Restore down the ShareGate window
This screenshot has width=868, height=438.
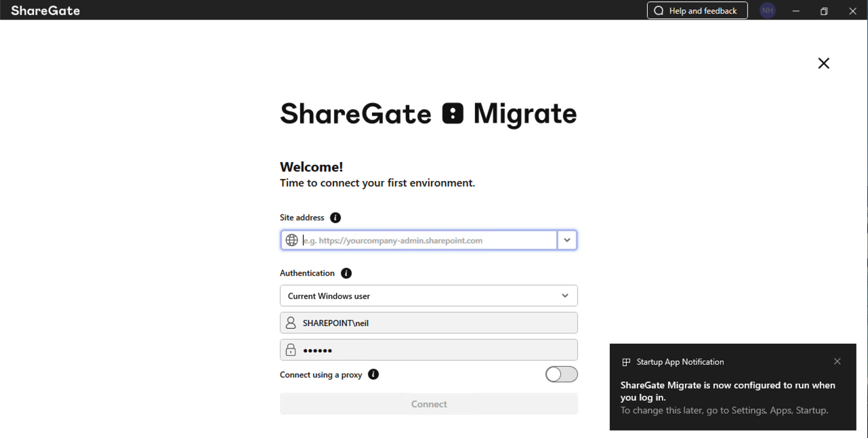[824, 11]
